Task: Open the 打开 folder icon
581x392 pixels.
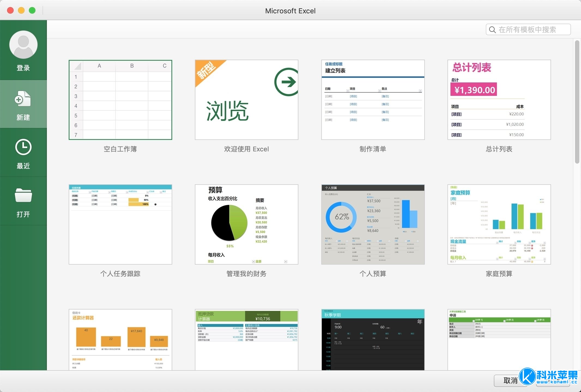Action: pyautogui.click(x=23, y=195)
